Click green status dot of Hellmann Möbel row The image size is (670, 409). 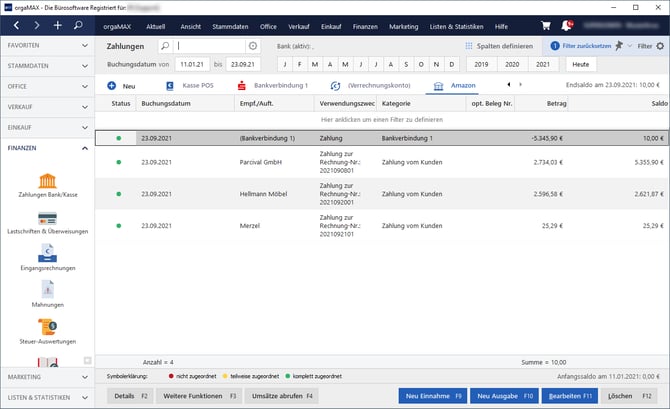tap(119, 194)
